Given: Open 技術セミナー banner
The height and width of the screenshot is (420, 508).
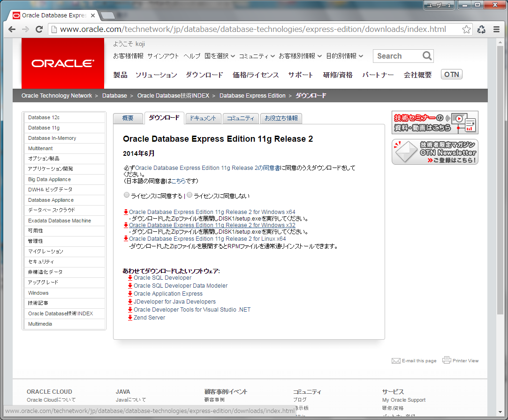Looking at the screenshot, I should [x=435, y=122].
